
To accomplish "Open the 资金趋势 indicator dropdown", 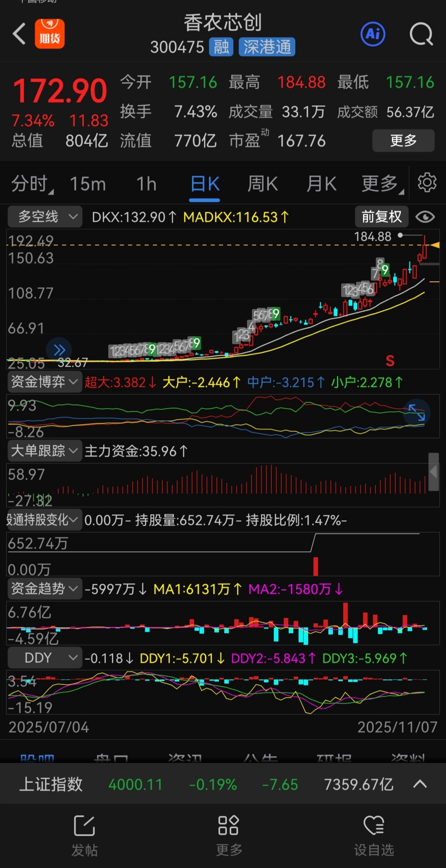I will tap(45, 588).
